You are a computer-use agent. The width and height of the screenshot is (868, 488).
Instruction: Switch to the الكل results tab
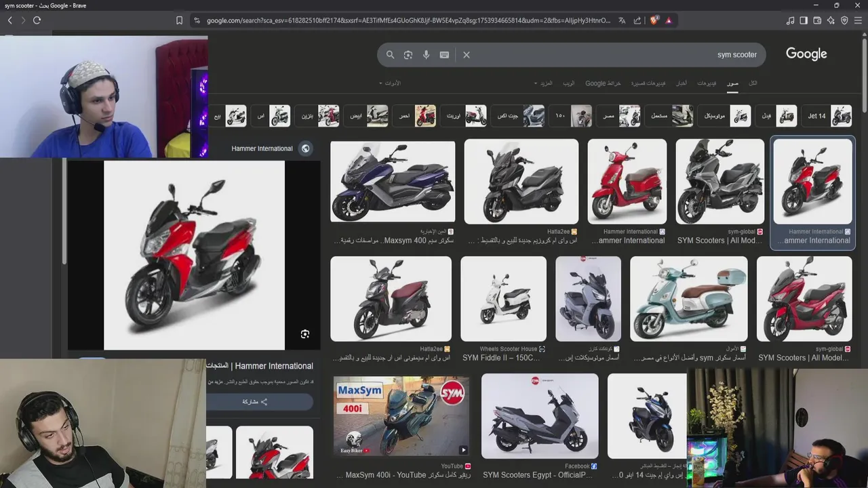pyautogui.click(x=753, y=83)
